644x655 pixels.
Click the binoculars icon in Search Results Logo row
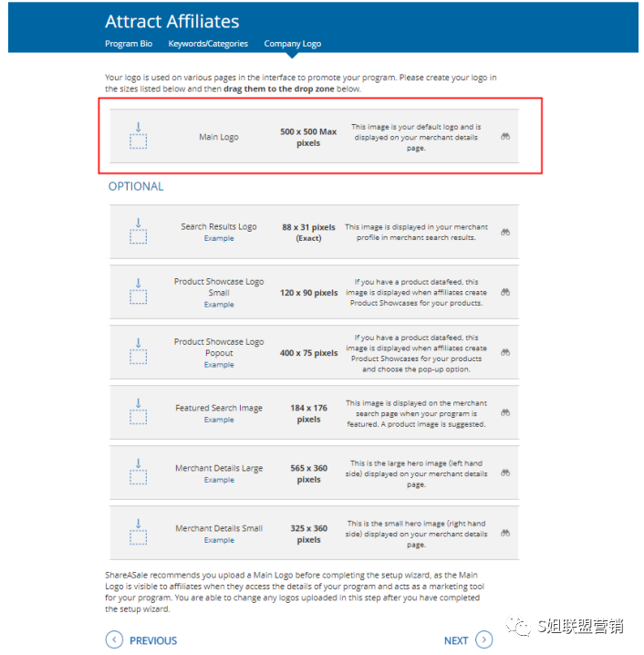(505, 233)
